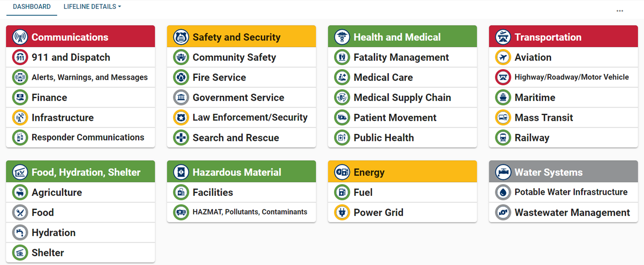Image resolution: width=644 pixels, height=265 pixels.
Task: Click the Food utensils icon
Action: [x=20, y=212]
